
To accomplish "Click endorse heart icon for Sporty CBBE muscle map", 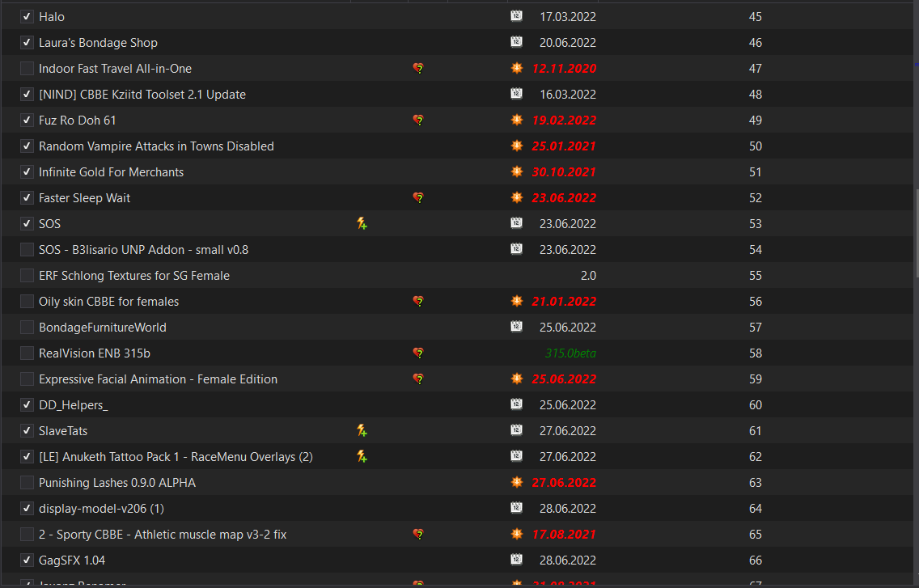I will point(418,534).
